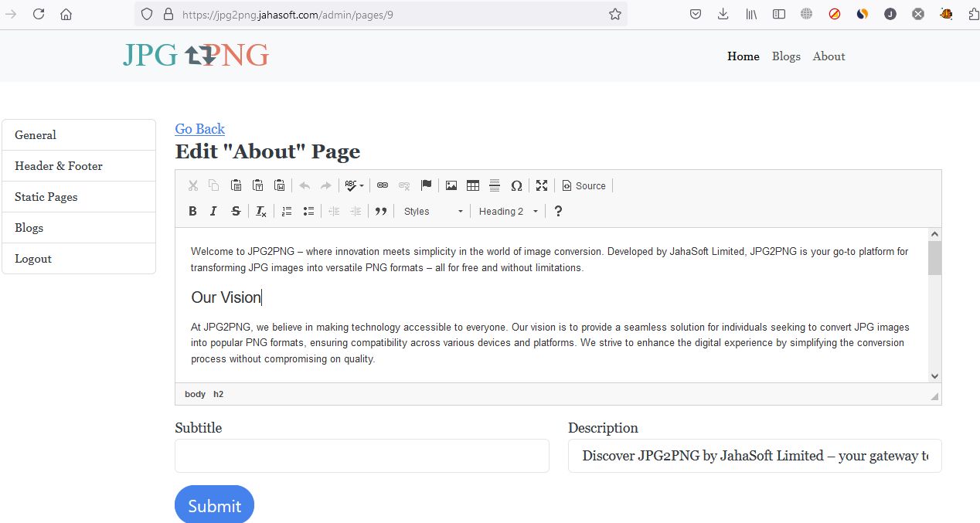Go to browser home page icon
The image size is (980, 523).
[x=66, y=14]
